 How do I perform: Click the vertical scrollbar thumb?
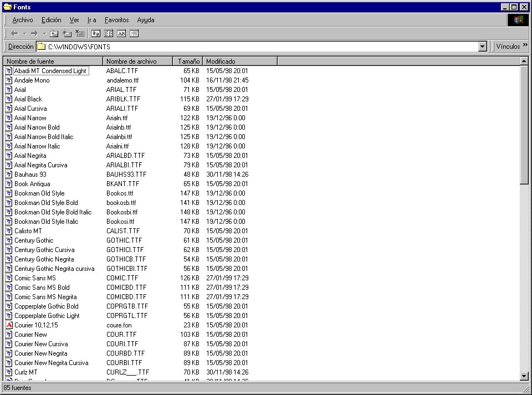(x=524, y=125)
